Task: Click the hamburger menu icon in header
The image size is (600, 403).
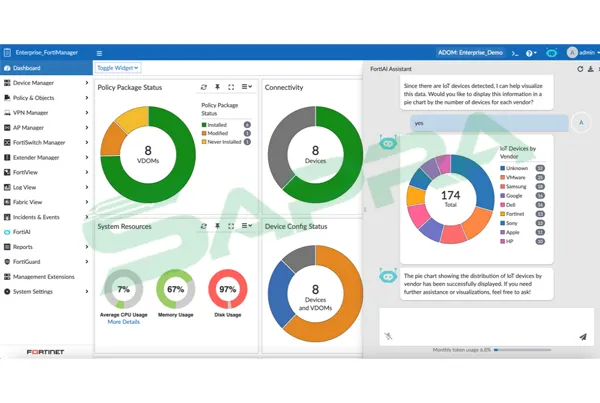Action: pos(99,53)
